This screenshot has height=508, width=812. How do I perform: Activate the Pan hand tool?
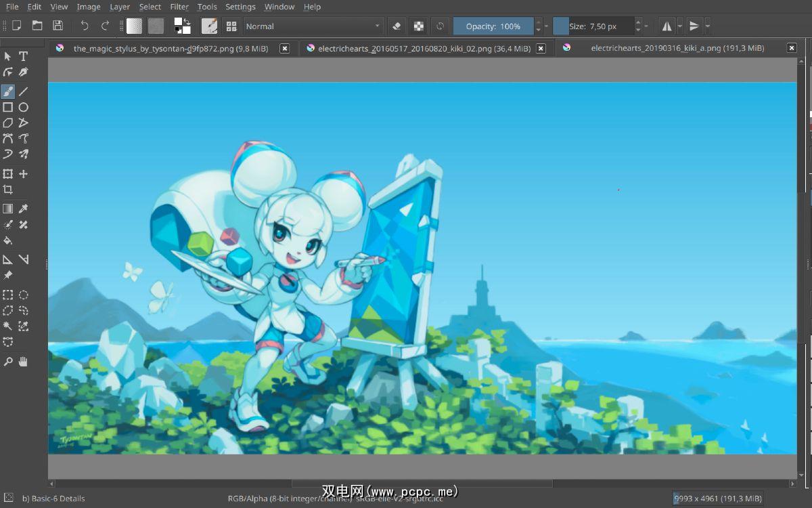(x=23, y=362)
